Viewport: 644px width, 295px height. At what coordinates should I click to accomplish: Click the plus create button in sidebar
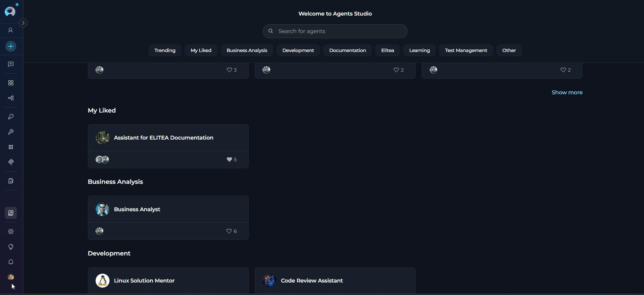click(x=11, y=46)
